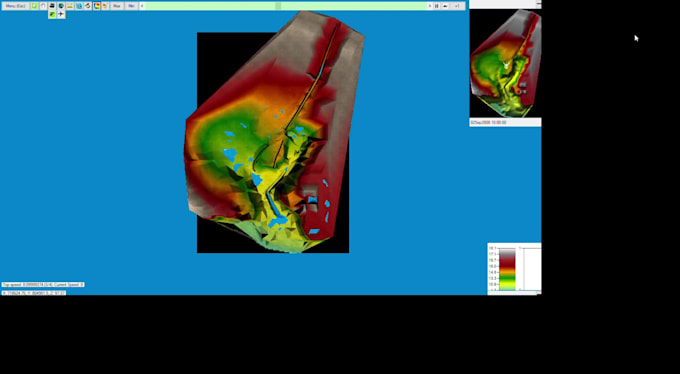The height and width of the screenshot is (374, 680).
Task: Click the black printer-like toolbar icon
Action: point(52,6)
